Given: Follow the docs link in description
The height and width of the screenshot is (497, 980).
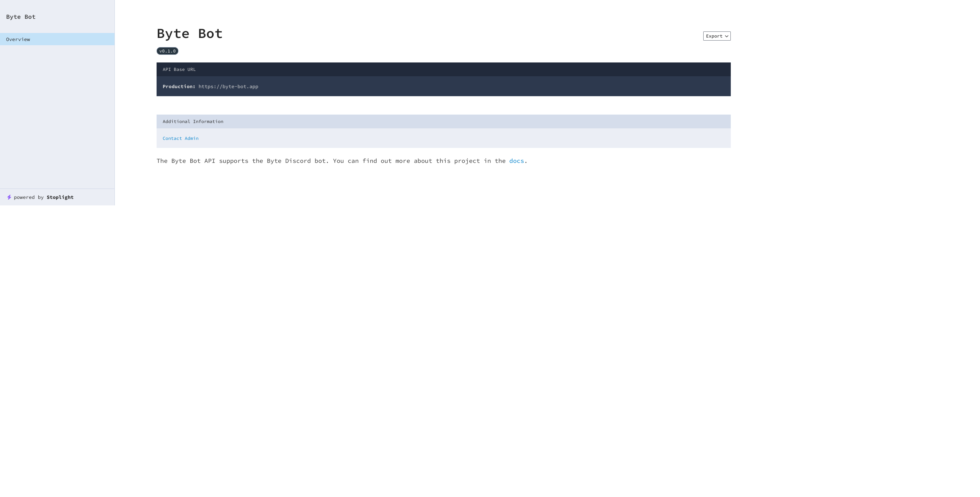Looking at the screenshot, I should [x=516, y=161].
